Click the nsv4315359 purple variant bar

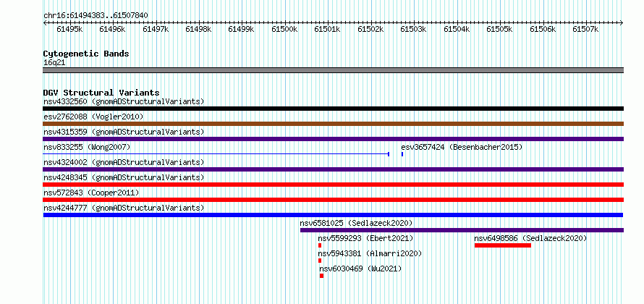click(x=334, y=139)
